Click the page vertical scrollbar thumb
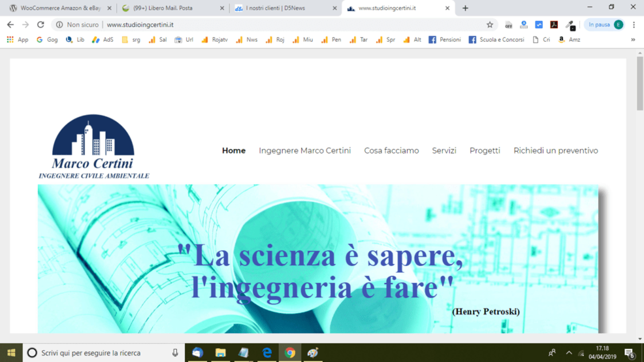Image resolution: width=644 pixels, height=362 pixels. (640, 83)
